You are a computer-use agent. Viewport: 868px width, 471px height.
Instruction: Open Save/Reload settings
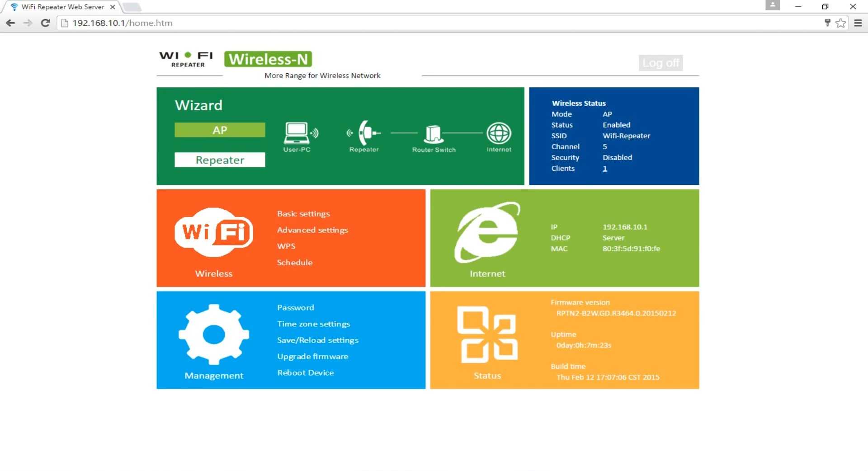(318, 340)
